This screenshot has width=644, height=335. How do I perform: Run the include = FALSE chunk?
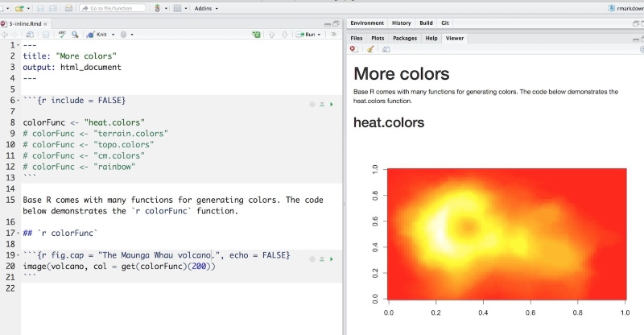coord(332,105)
